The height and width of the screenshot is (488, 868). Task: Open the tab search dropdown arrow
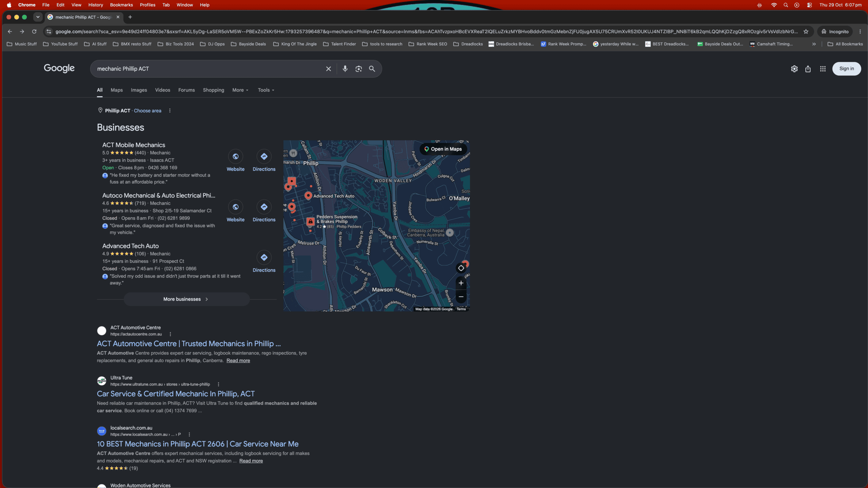coord(38,17)
